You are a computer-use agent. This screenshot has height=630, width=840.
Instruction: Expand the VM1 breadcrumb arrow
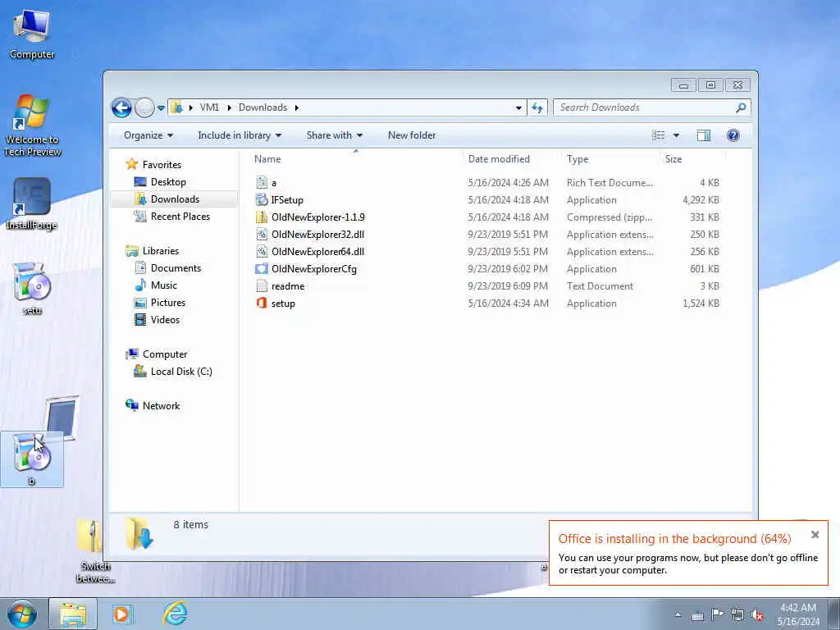coord(230,107)
